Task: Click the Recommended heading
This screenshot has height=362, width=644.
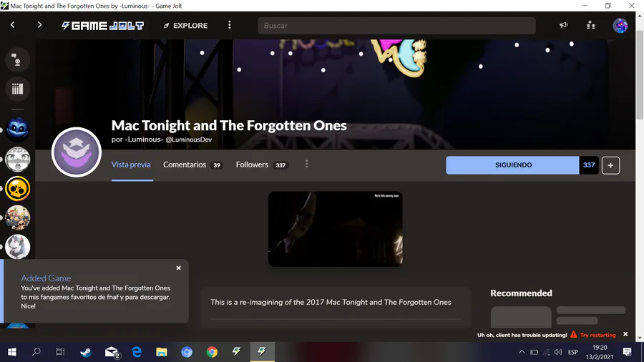Action: coord(521,293)
